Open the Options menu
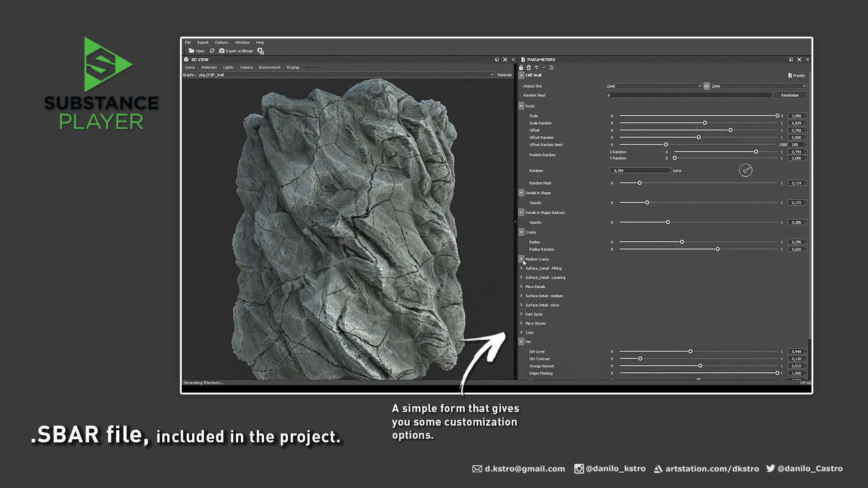Screen dimensions: 868x488 (x=222, y=42)
